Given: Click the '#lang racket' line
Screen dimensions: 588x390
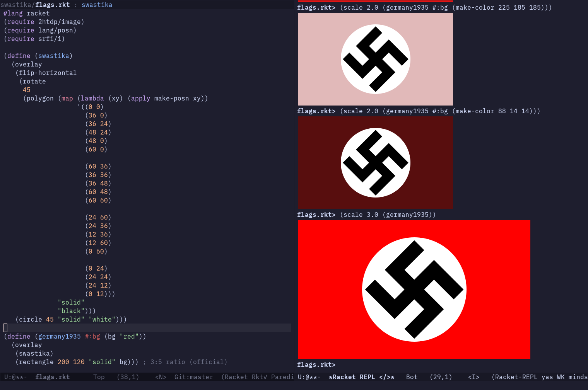Looking at the screenshot, I should point(27,13).
